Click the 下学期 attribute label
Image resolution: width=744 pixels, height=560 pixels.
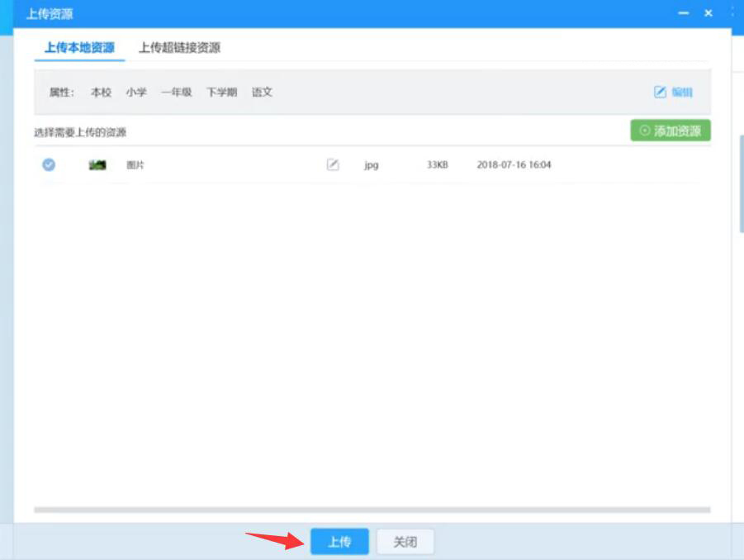(x=221, y=92)
